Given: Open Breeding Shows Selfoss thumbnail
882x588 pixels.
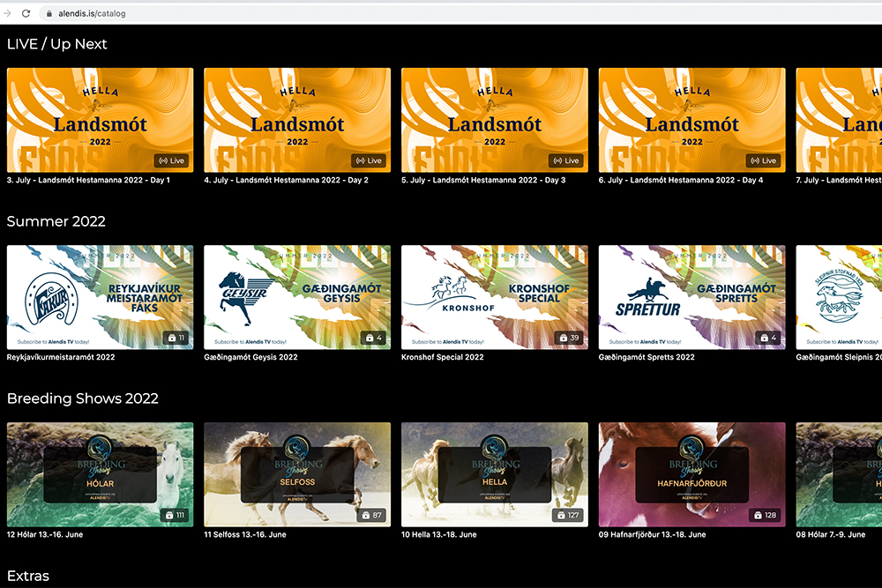Looking at the screenshot, I should [x=297, y=474].
